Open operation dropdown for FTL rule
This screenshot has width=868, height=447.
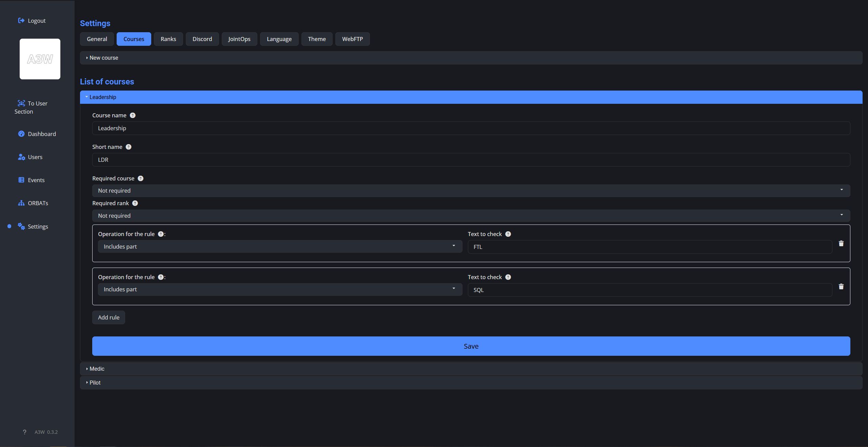click(280, 247)
